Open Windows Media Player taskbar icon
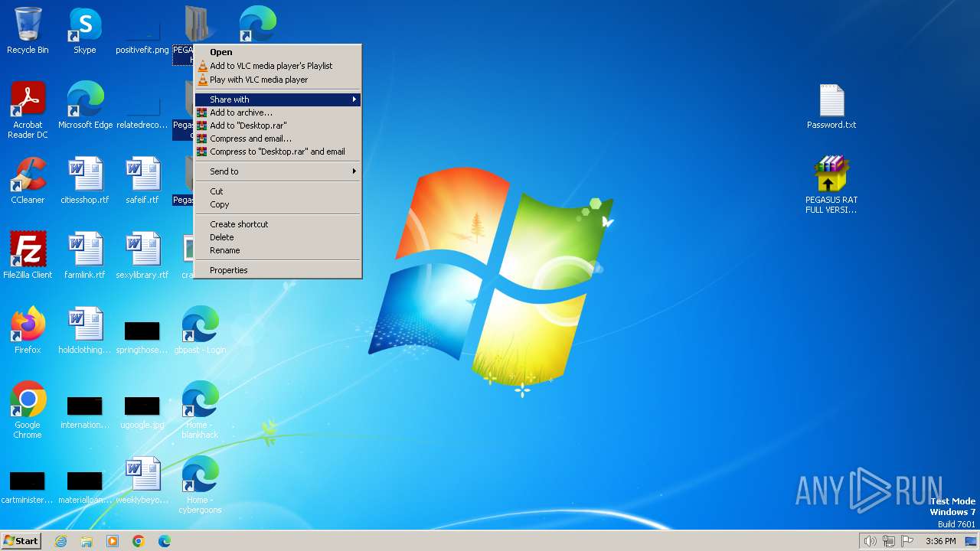This screenshot has width=980, height=551. pos(113,541)
